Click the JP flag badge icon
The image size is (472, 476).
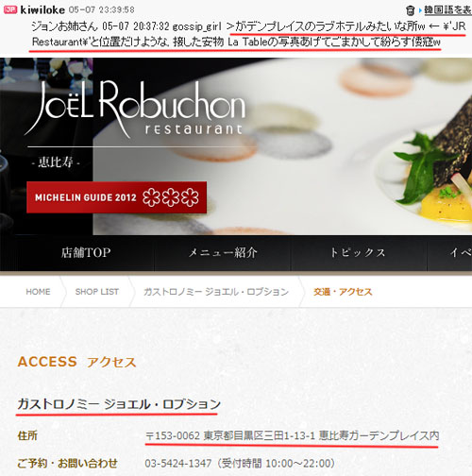[10, 9]
